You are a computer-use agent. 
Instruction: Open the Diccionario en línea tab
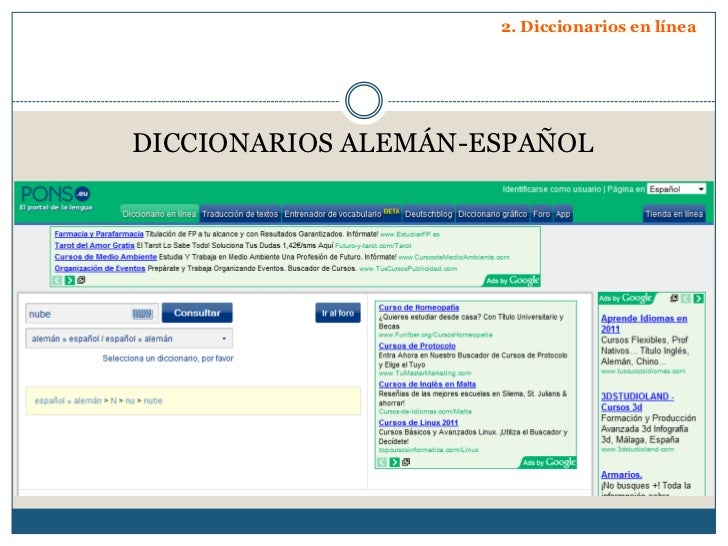(x=159, y=214)
